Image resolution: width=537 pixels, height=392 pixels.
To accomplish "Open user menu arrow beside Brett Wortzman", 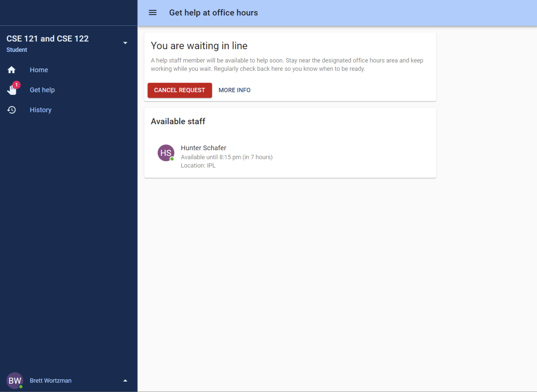I will [x=125, y=380].
